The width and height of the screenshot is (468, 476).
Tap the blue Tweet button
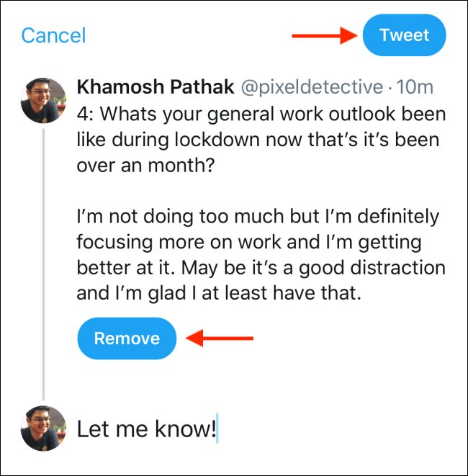click(404, 35)
